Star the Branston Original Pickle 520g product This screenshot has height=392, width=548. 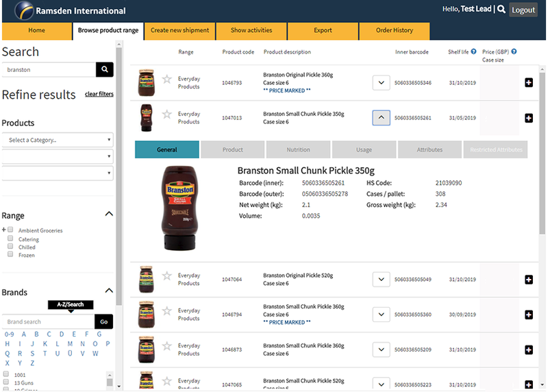pos(166,276)
